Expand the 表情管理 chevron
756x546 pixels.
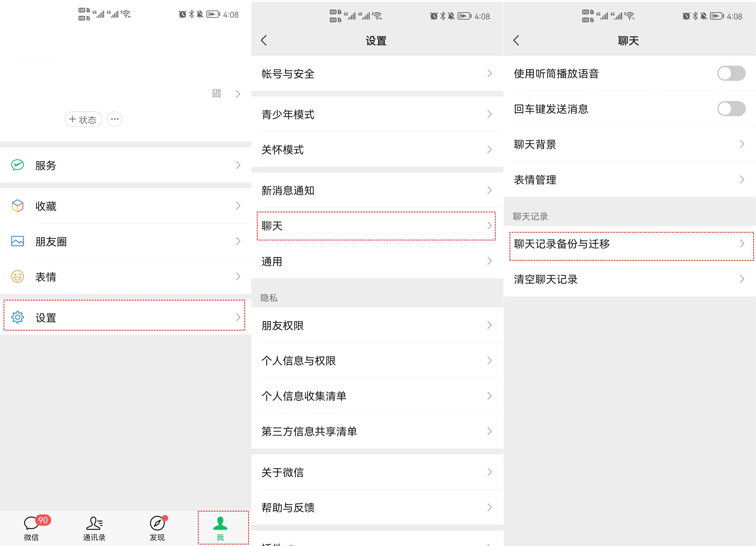click(741, 179)
